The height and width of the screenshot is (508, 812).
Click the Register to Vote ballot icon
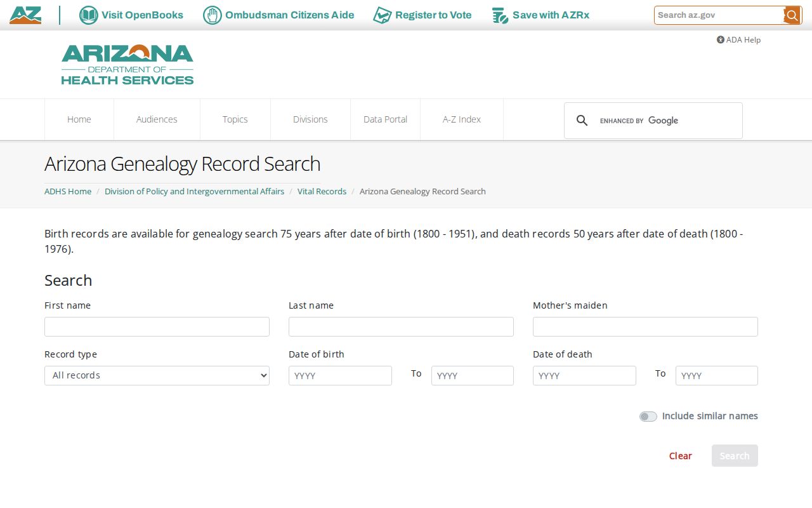(x=383, y=15)
